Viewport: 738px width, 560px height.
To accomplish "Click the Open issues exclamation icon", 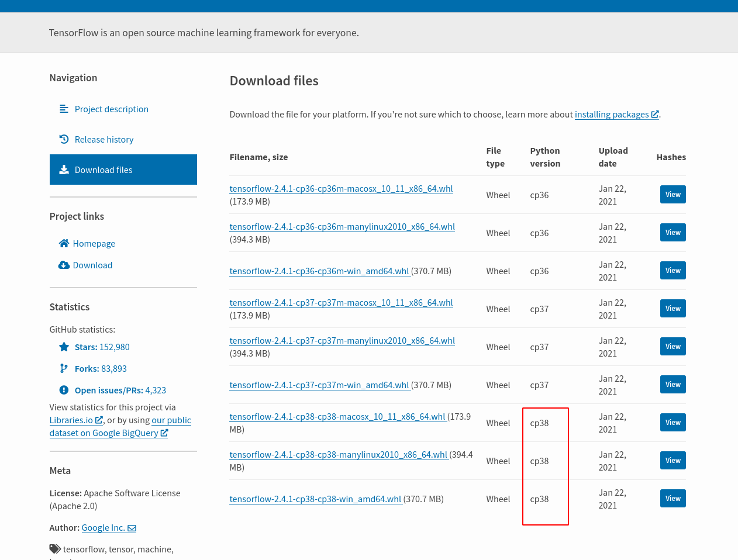I will coord(64,390).
